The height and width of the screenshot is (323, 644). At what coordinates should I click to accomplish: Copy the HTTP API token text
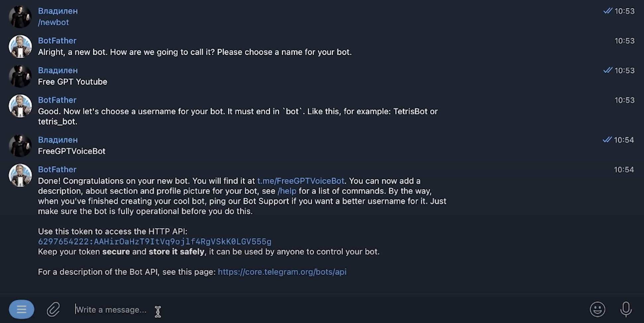point(155,242)
